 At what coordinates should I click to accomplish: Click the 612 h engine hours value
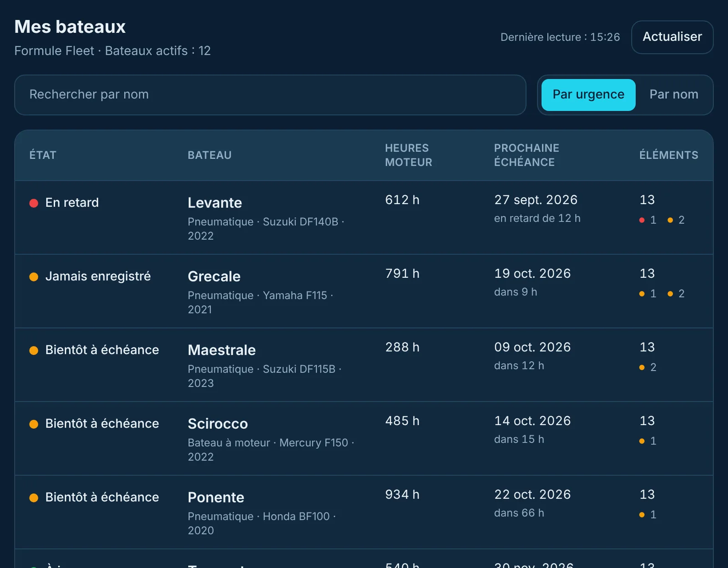(402, 200)
